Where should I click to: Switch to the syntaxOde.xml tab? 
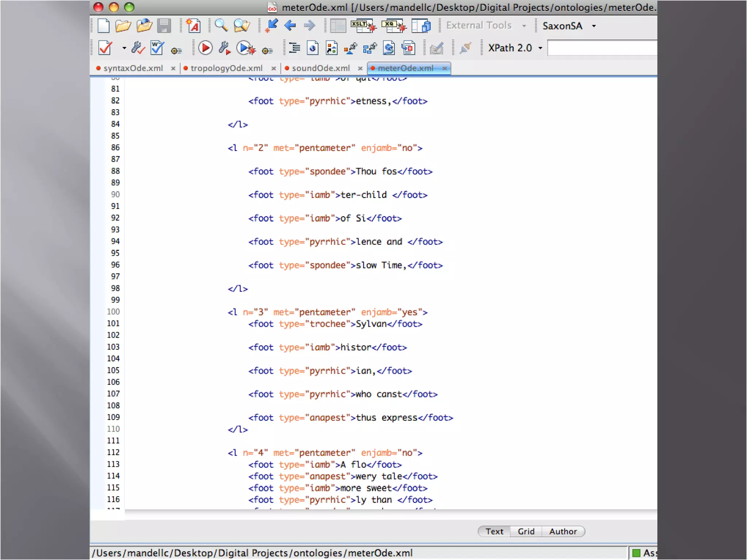pos(133,68)
